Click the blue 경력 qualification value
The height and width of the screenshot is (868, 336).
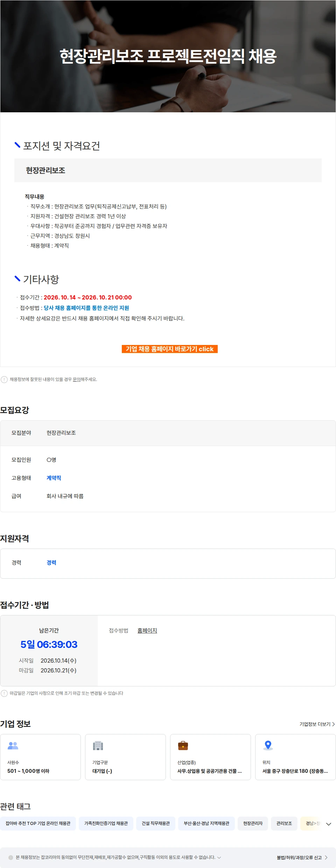coord(51,563)
